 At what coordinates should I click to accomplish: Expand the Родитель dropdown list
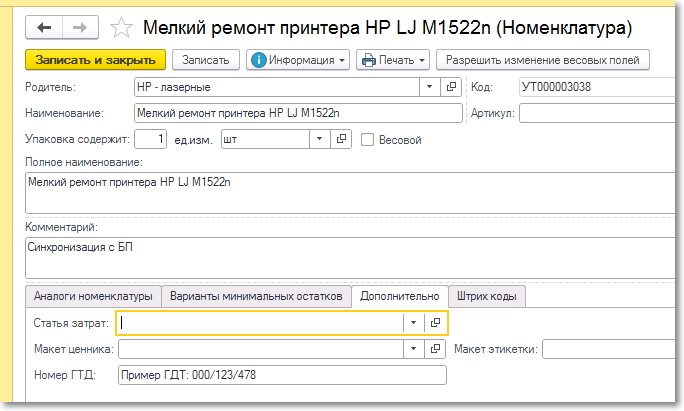(430, 87)
